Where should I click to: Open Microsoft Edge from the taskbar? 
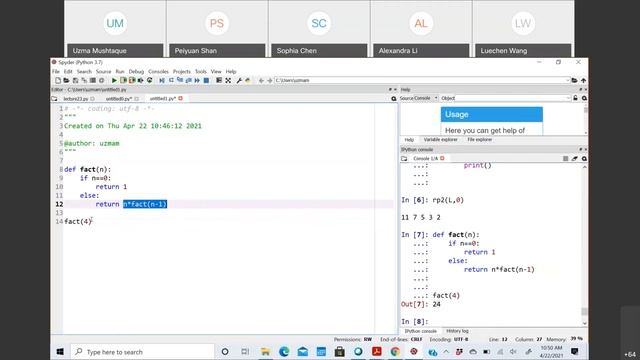pyautogui.click(x=284, y=352)
